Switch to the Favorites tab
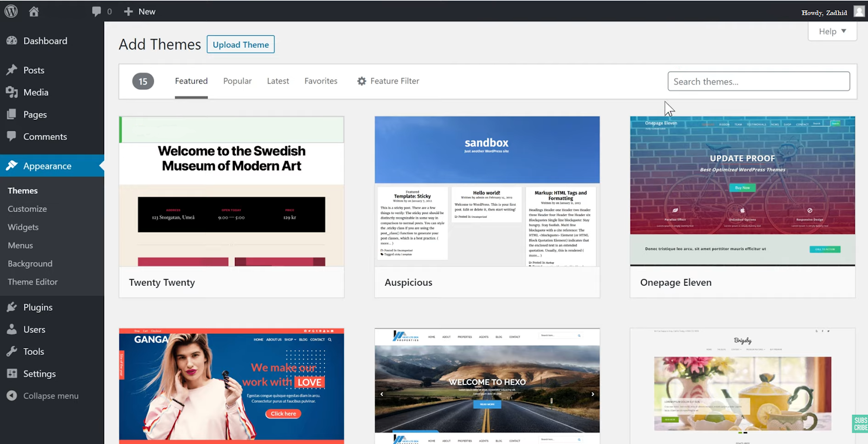Screen dimensions: 868x444 point(321,81)
